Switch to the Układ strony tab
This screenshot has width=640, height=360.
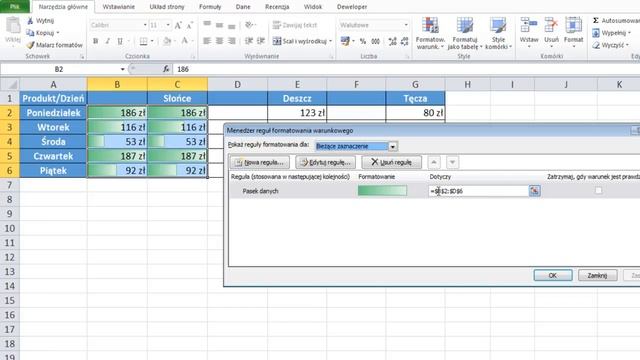click(x=167, y=7)
